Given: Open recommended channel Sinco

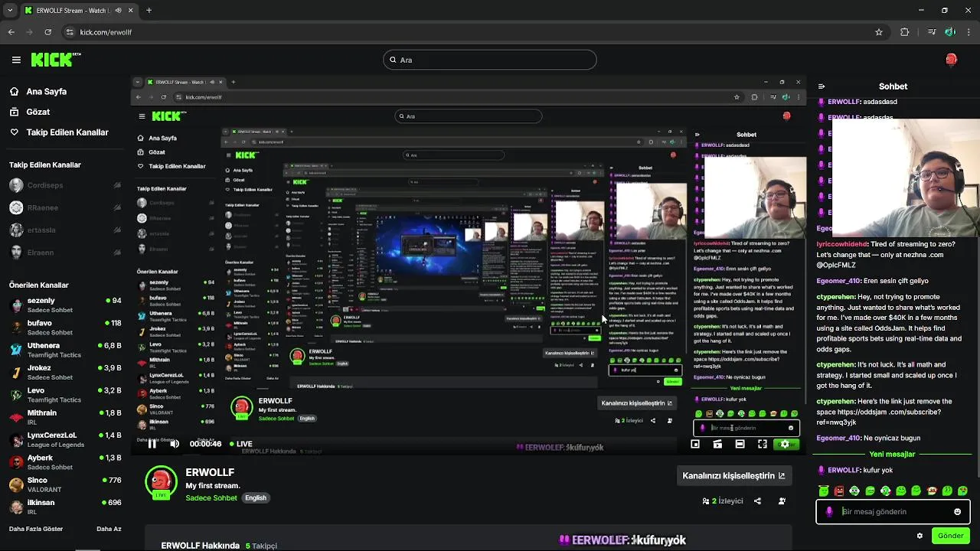Looking at the screenshot, I should [64, 484].
